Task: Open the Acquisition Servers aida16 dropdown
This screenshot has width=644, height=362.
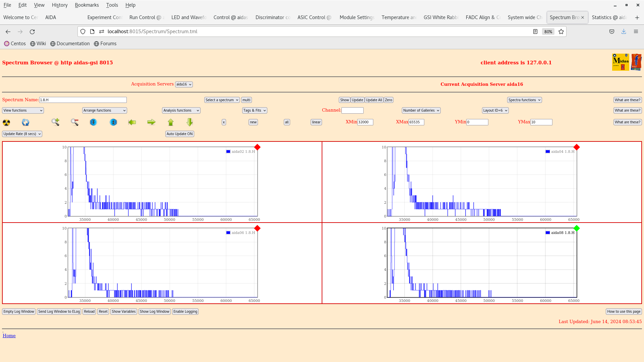Action: tap(184, 84)
